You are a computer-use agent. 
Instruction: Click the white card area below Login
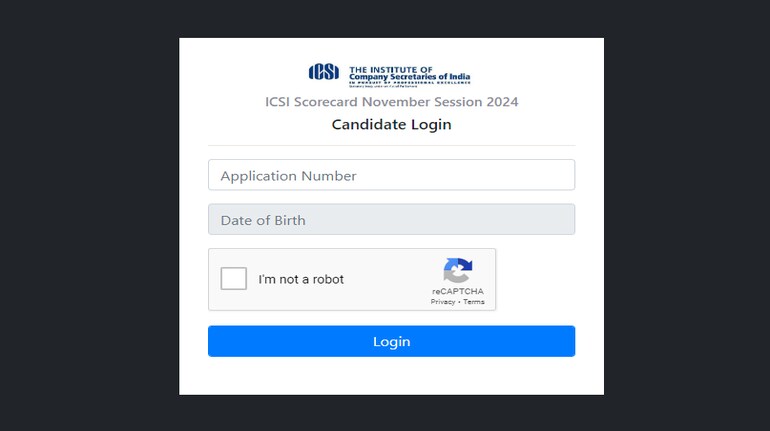[391, 376]
